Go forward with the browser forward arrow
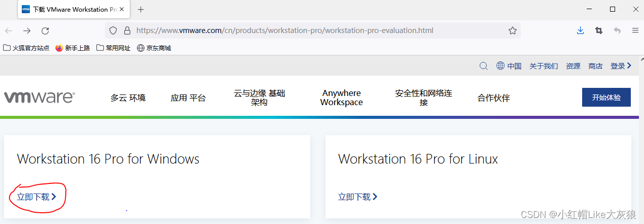This screenshot has height=224, width=644. pyautogui.click(x=27, y=30)
